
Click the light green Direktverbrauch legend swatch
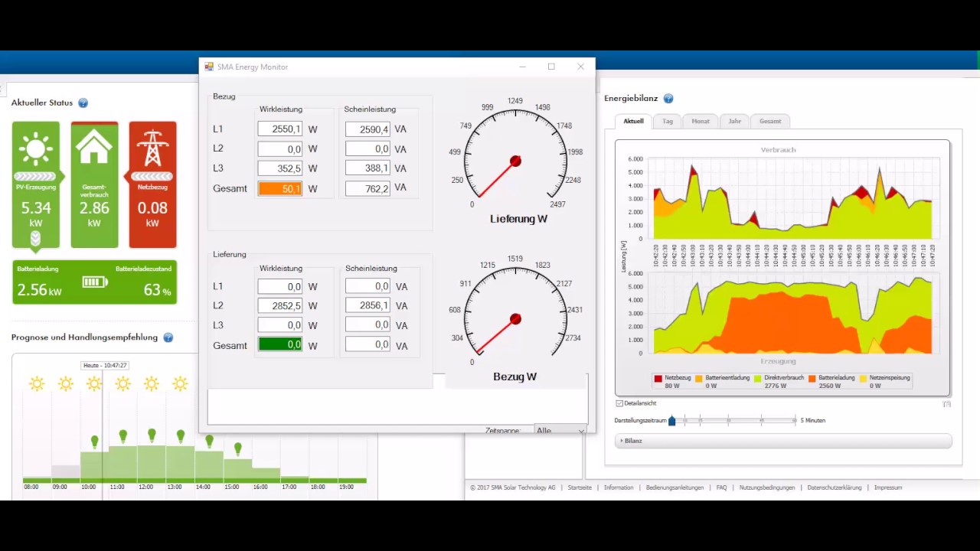(758, 378)
